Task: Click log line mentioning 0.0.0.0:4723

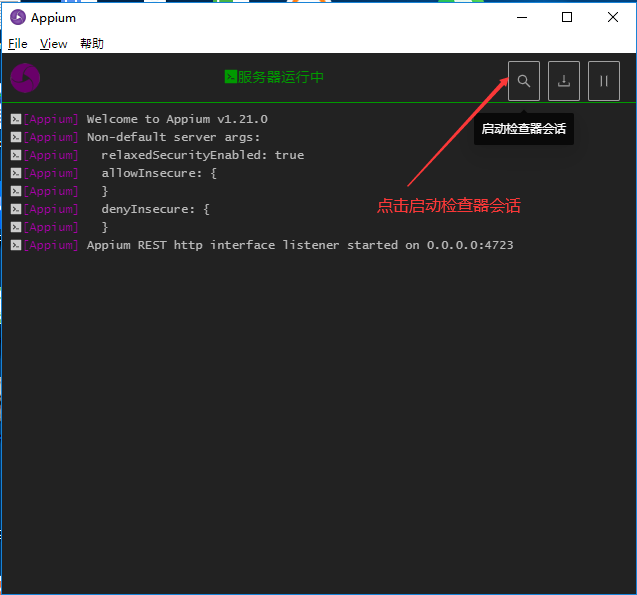Action: tap(300, 245)
